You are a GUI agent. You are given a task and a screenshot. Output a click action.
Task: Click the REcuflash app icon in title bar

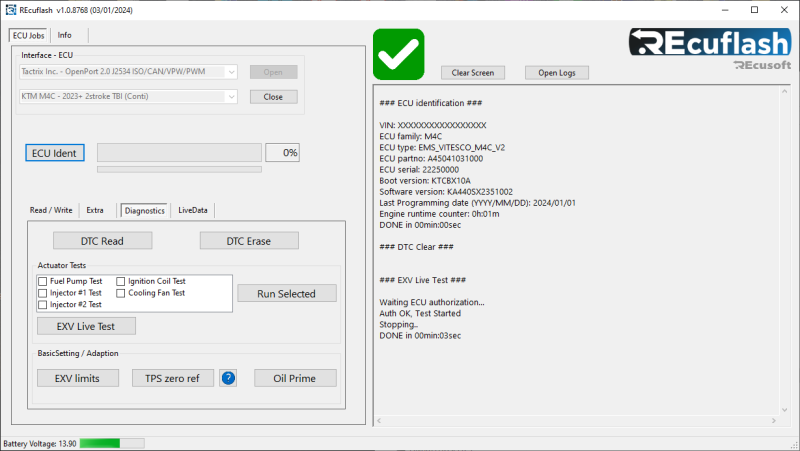[x=11, y=10]
